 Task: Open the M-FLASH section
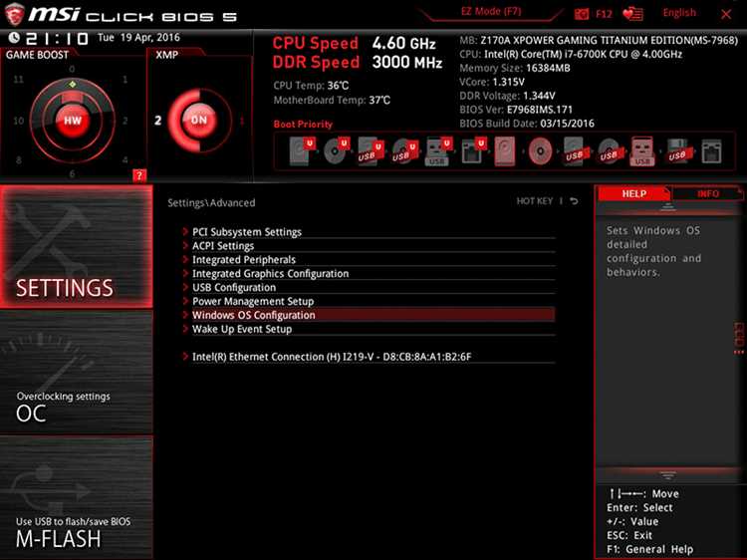pyautogui.click(x=77, y=497)
